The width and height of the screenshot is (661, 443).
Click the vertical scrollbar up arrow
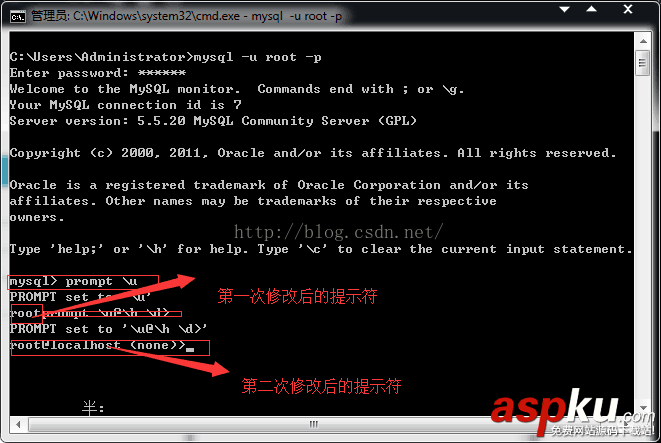pyautogui.click(x=643, y=41)
